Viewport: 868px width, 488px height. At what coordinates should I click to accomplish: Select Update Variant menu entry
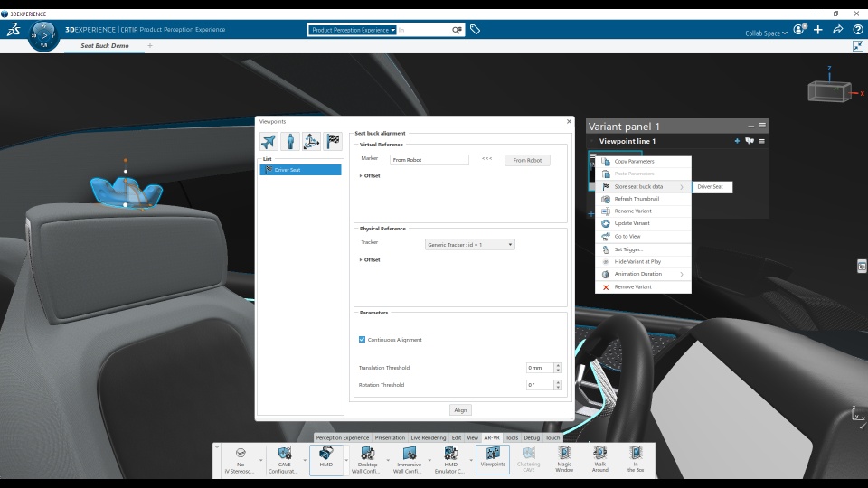[x=643, y=223]
